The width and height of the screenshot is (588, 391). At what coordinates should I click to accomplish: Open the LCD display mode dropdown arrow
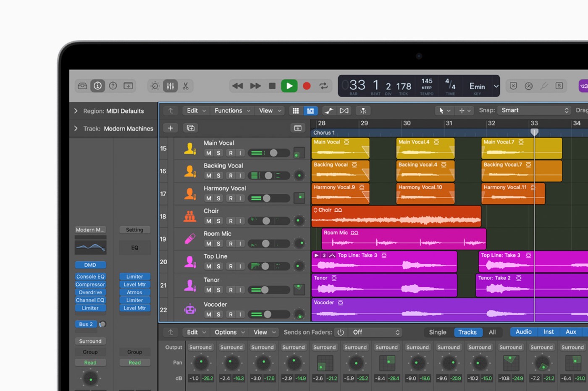point(496,86)
